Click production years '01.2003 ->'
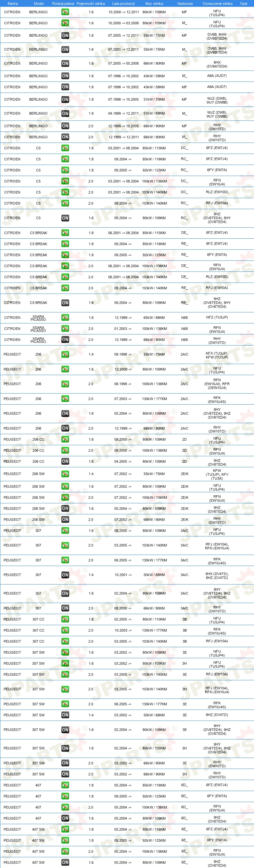This screenshot has width=254, height=868. click(x=123, y=329)
